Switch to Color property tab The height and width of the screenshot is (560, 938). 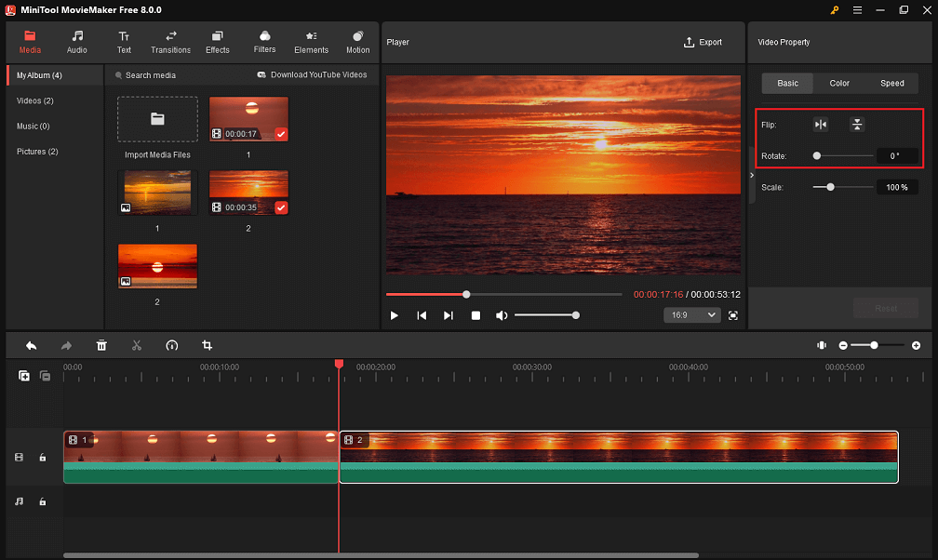tap(838, 83)
